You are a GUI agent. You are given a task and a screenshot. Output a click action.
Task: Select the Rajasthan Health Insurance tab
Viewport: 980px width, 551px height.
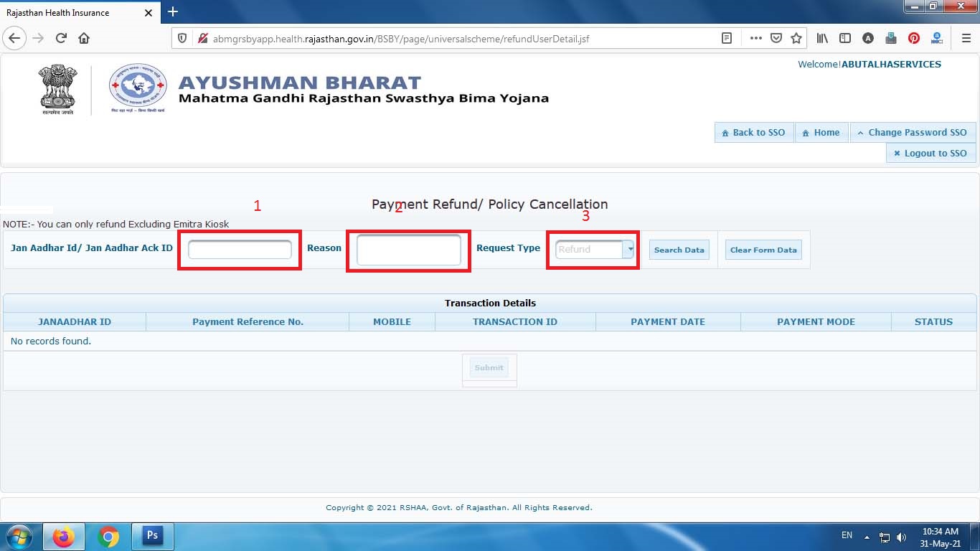coord(80,12)
